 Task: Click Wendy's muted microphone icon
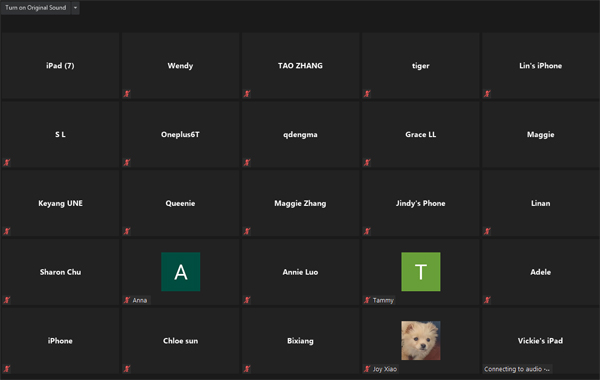pos(127,94)
